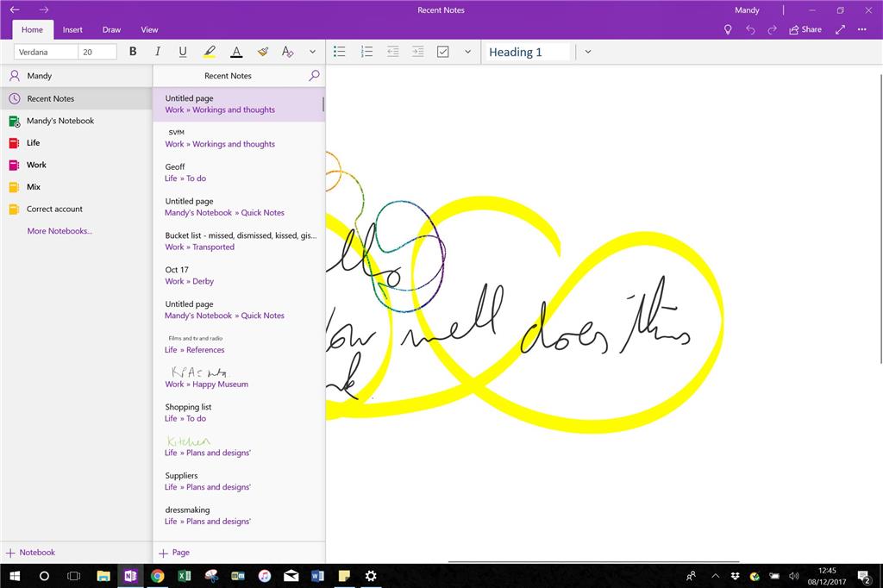Open the Tell Me lightbulb
883x588 pixels.
(x=728, y=30)
